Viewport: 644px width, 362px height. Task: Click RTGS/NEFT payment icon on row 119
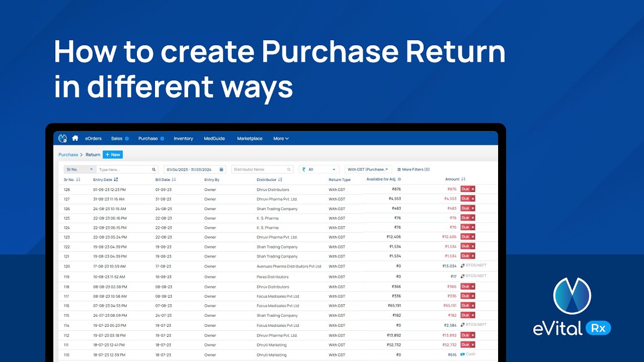[462, 276]
